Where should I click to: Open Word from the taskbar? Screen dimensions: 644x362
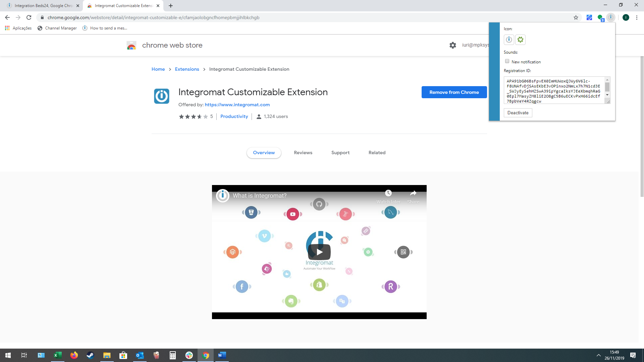[x=222, y=355]
